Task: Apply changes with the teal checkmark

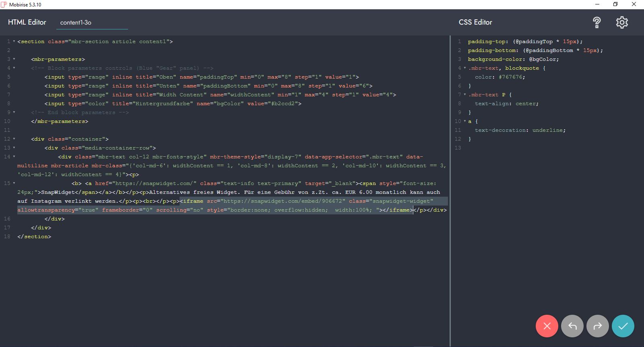Action: click(623, 326)
